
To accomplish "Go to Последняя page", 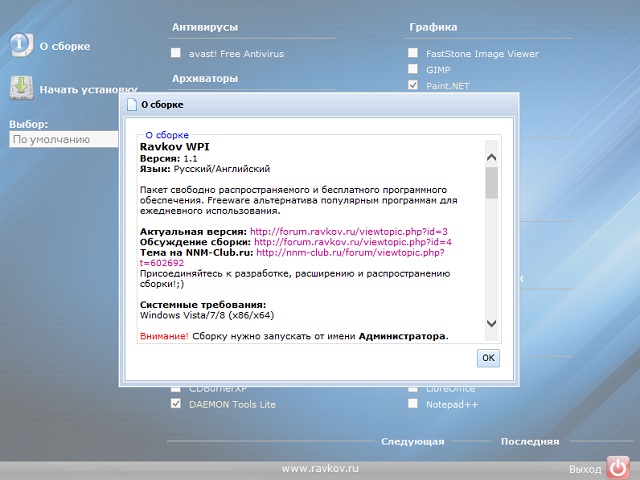I will tap(530, 442).
